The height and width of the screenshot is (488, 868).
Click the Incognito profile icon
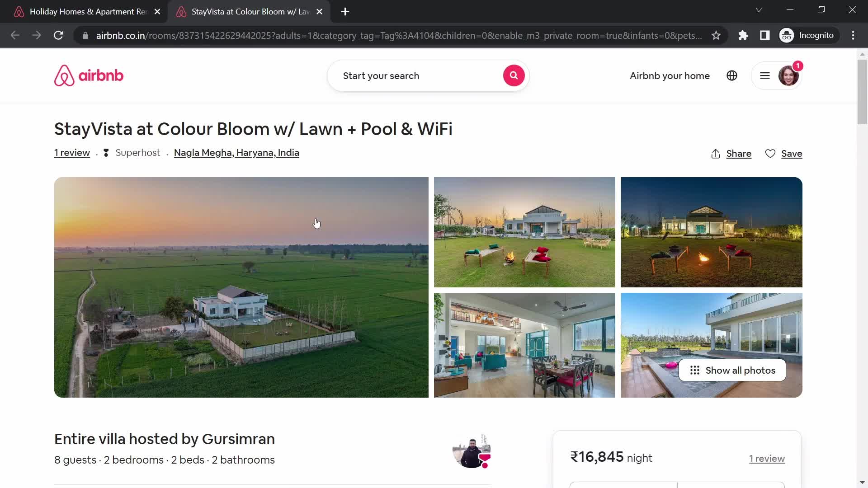click(787, 35)
